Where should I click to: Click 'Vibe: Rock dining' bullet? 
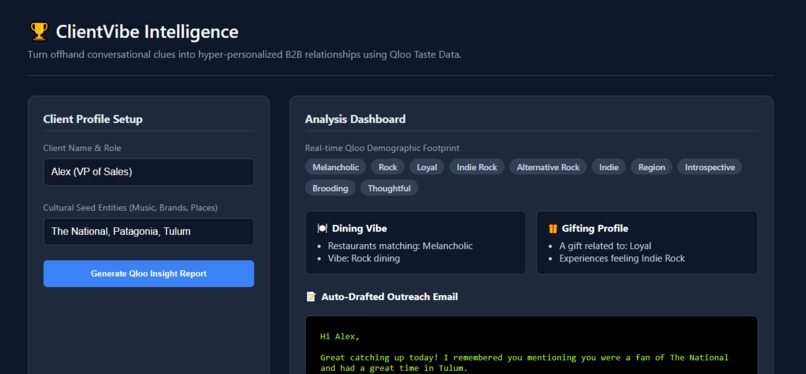pos(364,258)
